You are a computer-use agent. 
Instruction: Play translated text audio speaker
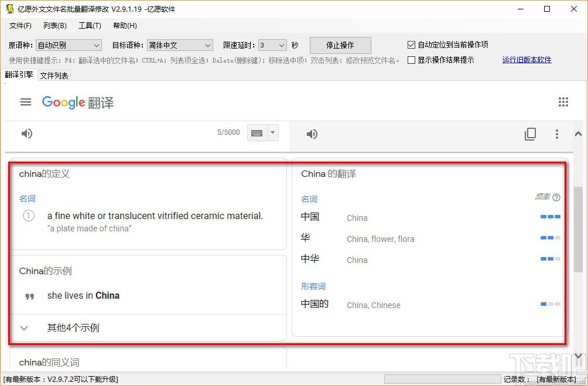pos(312,134)
